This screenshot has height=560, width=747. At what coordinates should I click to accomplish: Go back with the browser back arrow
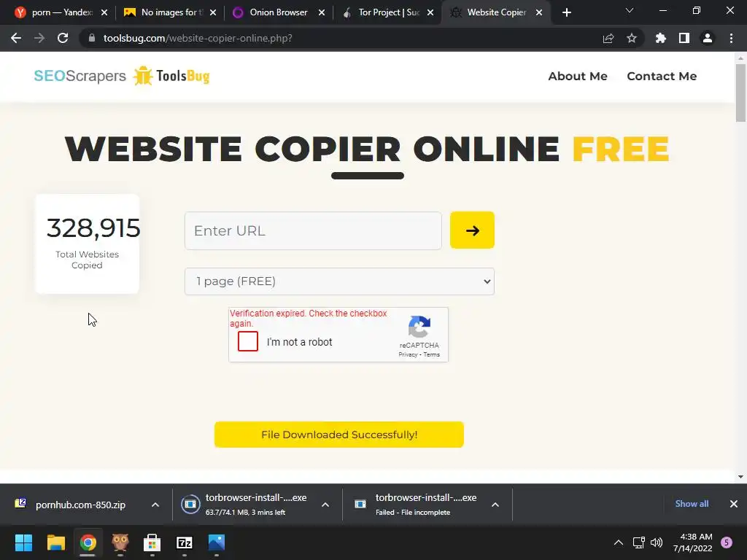coord(16,38)
